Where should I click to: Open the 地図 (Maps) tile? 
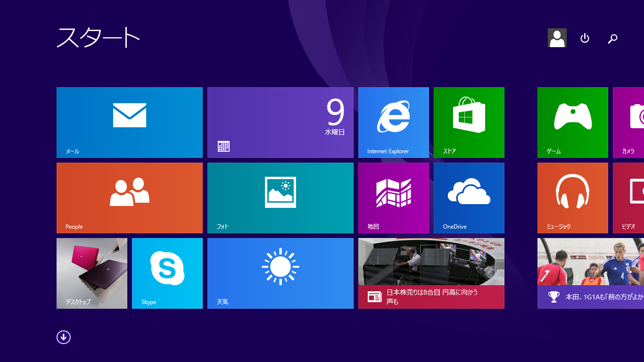394,198
